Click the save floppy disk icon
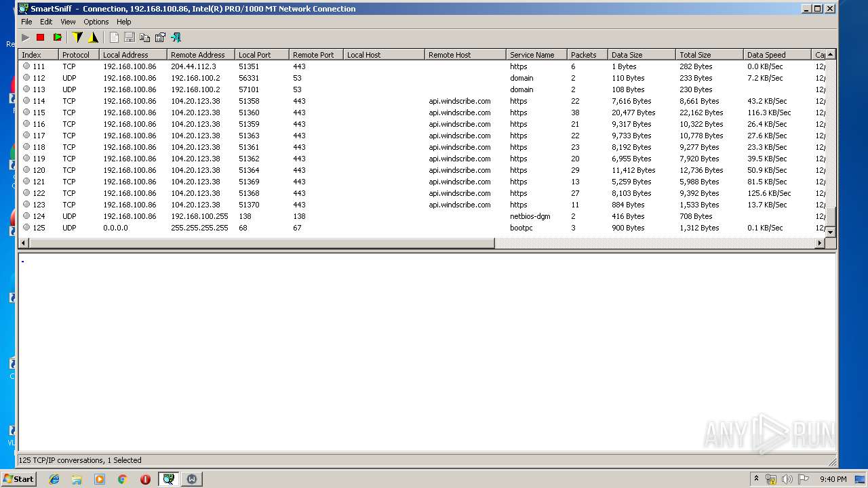This screenshot has height=488, width=868. [130, 37]
